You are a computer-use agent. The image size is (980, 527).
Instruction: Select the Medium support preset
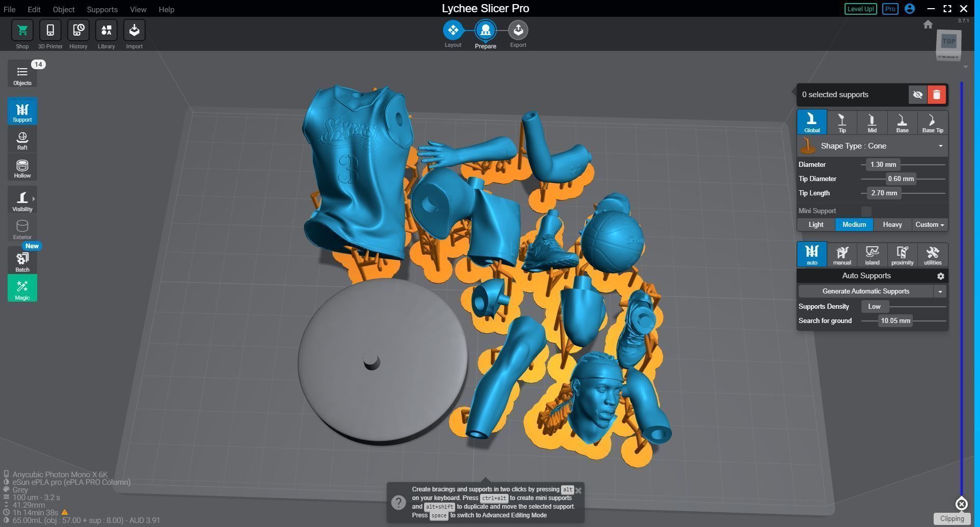[x=854, y=225]
